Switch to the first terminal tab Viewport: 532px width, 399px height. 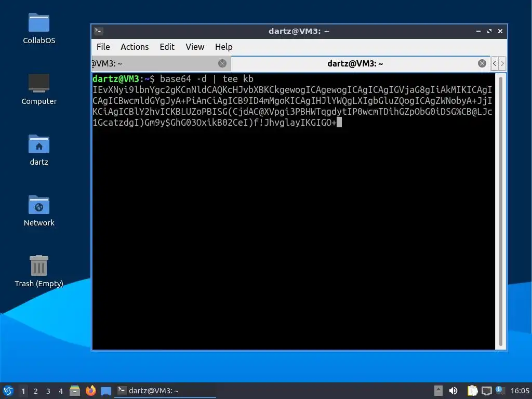pyautogui.click(x=161, y=63)
